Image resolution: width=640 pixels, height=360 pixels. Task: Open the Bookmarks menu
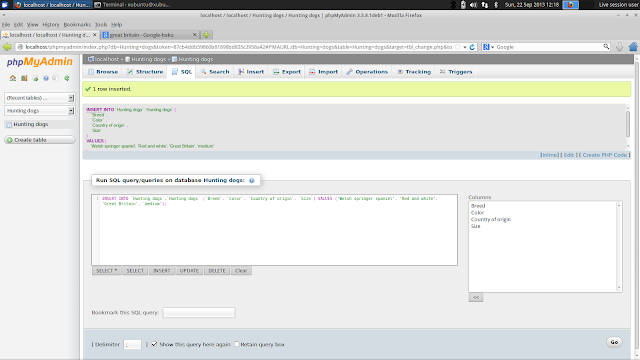77,24
